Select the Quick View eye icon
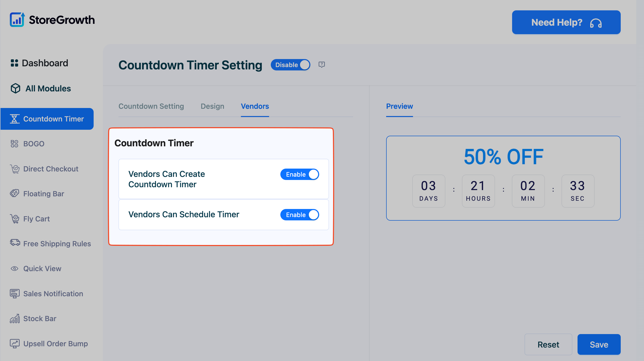644x361 pixels. click(14, 268)
